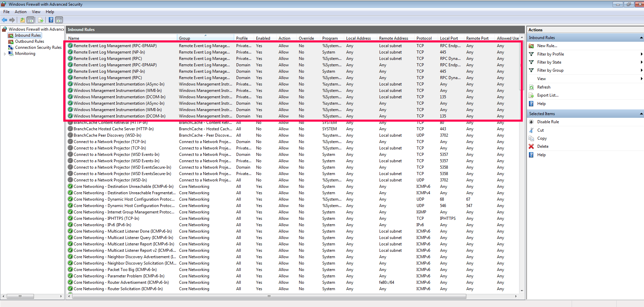Click the gray icon for Connect to a Network Projector (WSD-In)

coord(70,180)
